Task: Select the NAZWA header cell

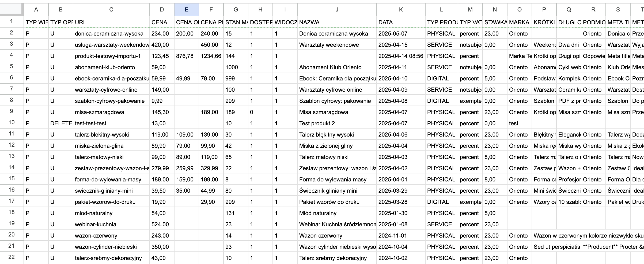Action: point(337,22)
